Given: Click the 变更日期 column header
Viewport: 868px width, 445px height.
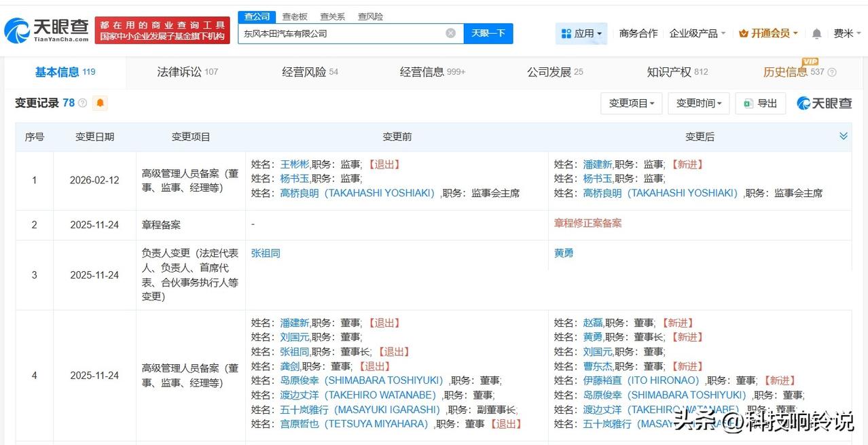Looking at the screenshot, I should [x=94, y=137].
